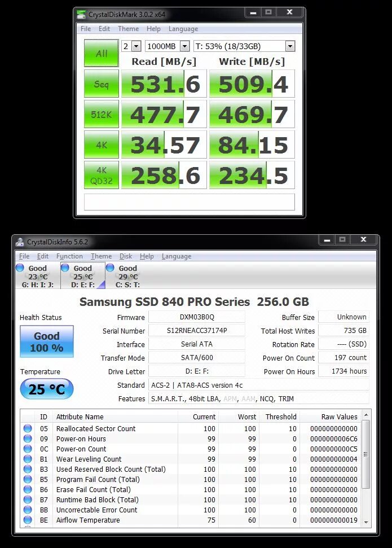Click the serial number S12RNEACC37174P field
Image resolution: width=392 pixels, height=548 pixels.
pyautogui.click(x=197, y=331)
